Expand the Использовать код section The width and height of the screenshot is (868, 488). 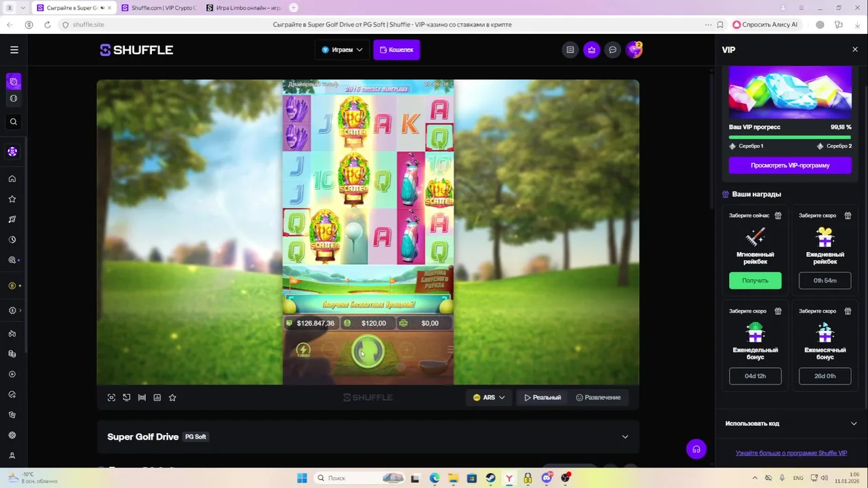click(x=790, y=424)
